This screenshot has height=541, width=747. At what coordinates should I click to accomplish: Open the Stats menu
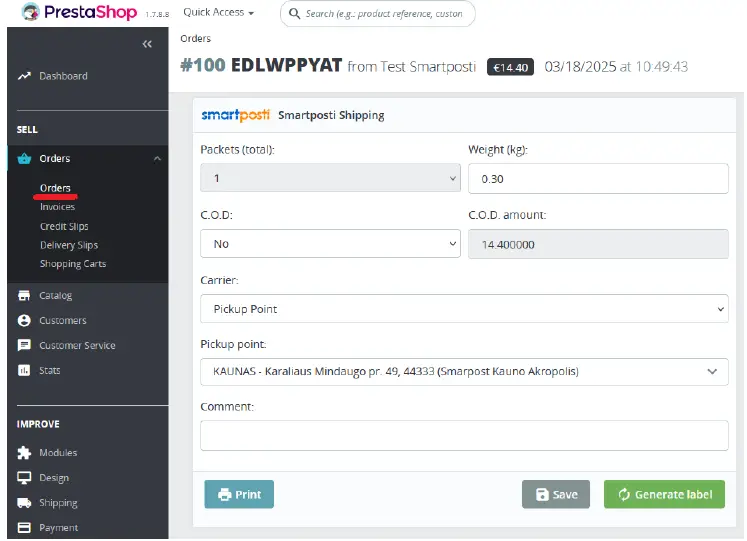[50, 370]
